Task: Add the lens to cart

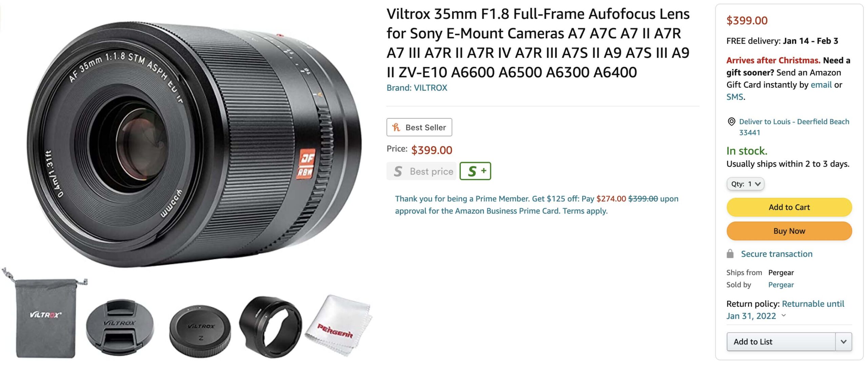Action: (x=789, y=207)
